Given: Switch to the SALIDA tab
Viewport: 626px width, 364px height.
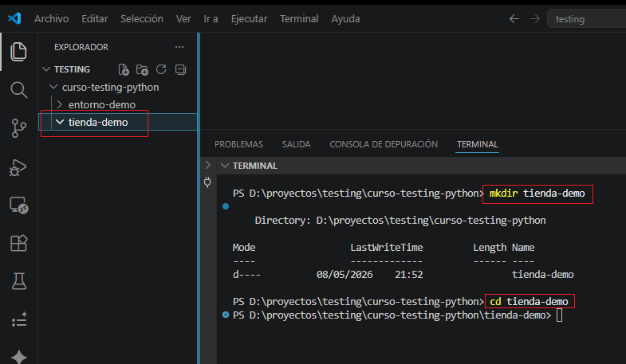Looking at the screenshot, I should [296, 144].
